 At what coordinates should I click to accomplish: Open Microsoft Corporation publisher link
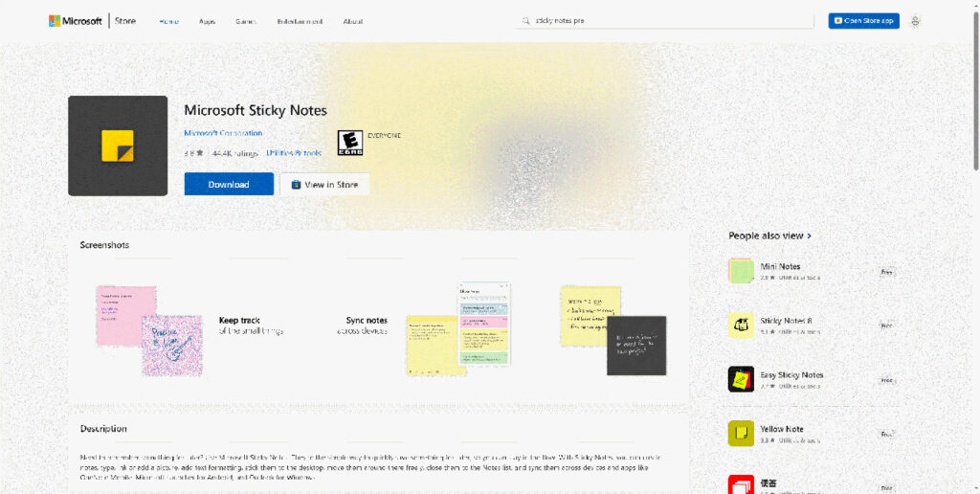(x=223, y=133)
